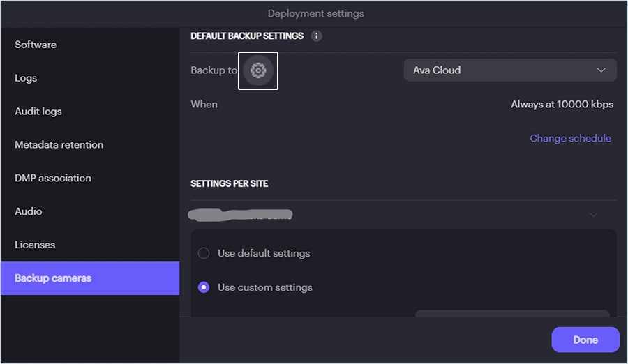628x364 pixels.
Task: Open the Software settings section
Action: point(36,45)
